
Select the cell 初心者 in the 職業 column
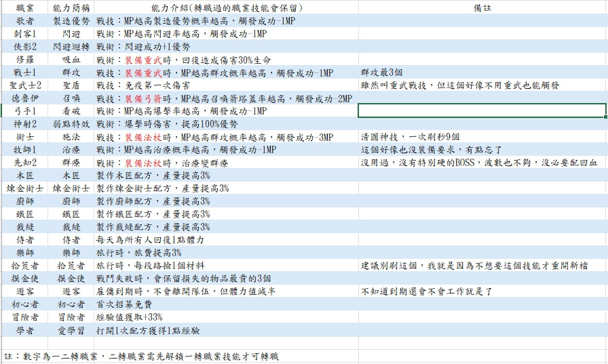(25, 304)
